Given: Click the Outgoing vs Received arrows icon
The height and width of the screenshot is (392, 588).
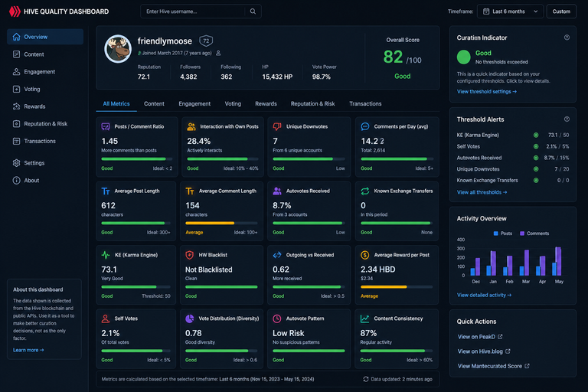Looking at the screenshot, I should tap(277, 255).
